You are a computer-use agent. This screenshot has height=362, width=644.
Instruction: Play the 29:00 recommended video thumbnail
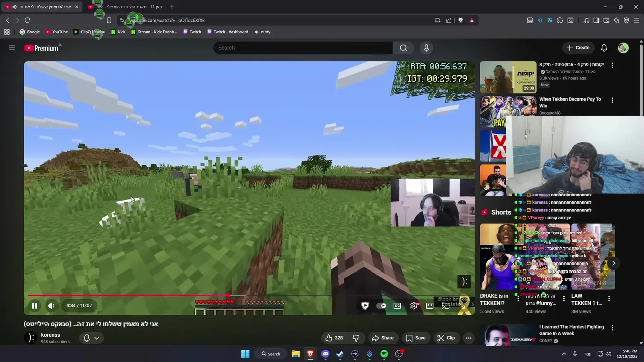(508, 77)
